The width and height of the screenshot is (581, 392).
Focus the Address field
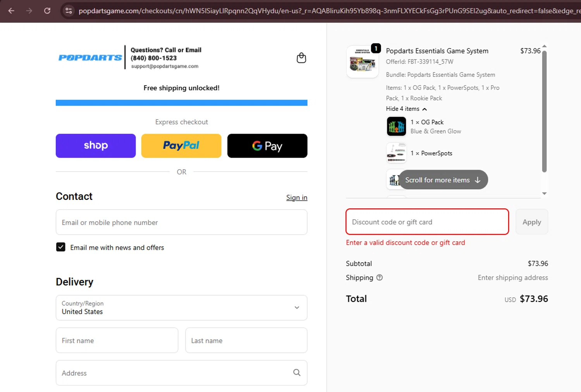point(181,373)
